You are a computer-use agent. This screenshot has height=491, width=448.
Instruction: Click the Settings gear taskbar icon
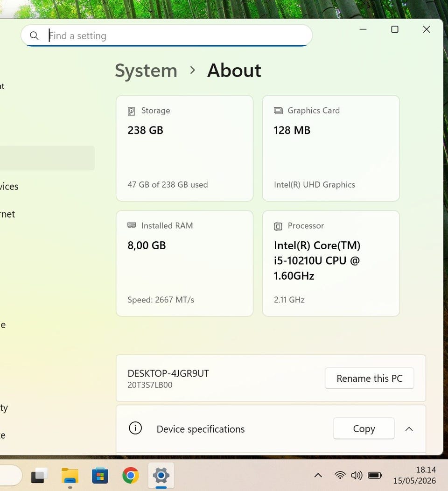coord(161,475)
